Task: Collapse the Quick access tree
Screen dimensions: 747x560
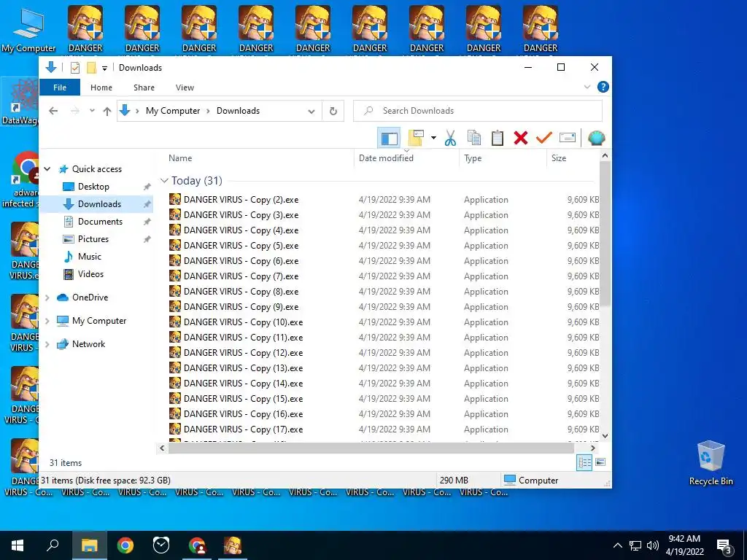Action: (47, 169)
